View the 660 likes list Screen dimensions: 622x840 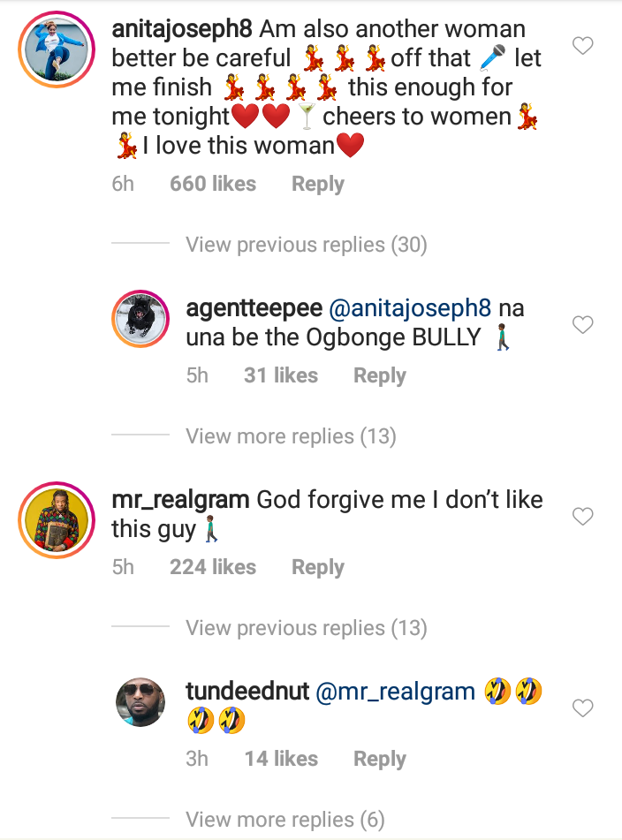click(213, 184)
